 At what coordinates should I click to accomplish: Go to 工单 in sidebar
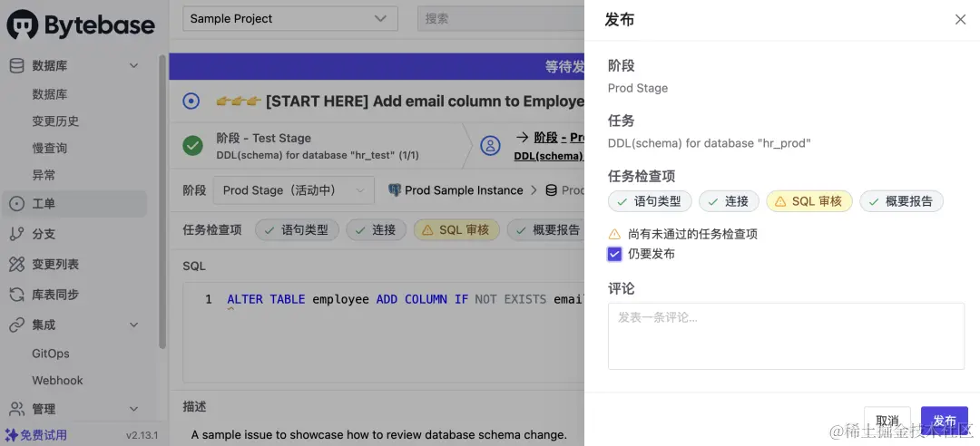(x=74, y=204)
